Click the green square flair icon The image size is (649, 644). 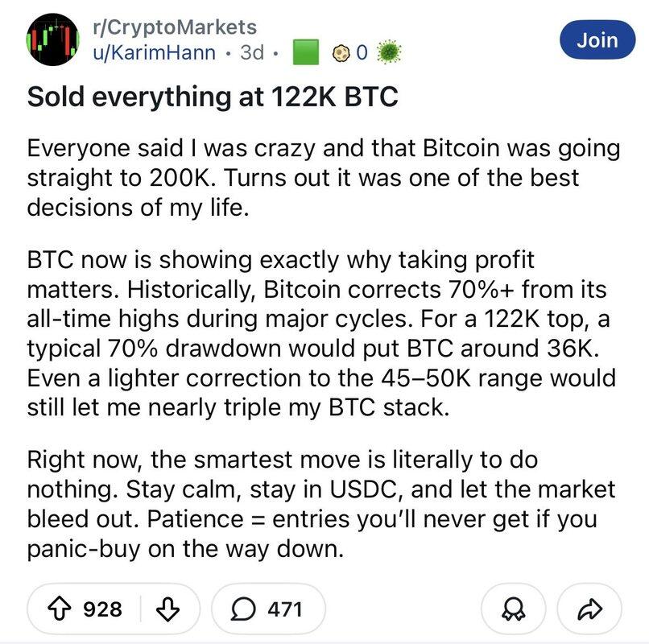point(304,52)
